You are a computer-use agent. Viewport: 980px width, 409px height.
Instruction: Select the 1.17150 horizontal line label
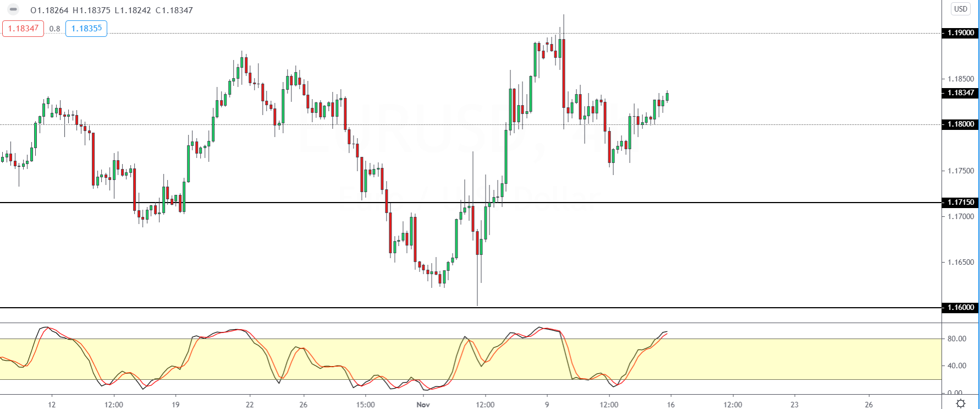tap(960, 203)
